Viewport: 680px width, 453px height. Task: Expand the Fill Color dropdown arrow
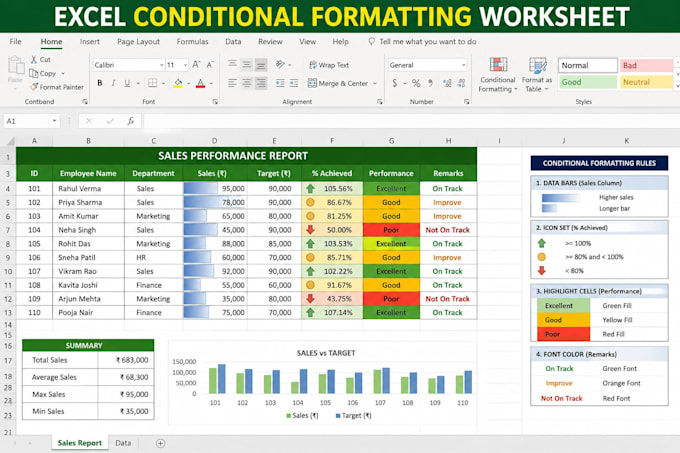189,83
